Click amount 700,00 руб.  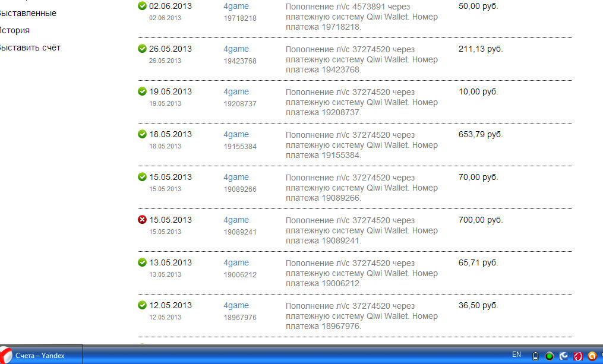pos(481,220)
